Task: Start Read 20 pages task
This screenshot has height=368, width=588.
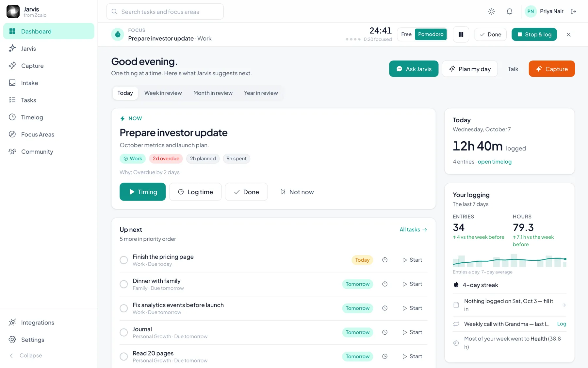Action: (x=412, y=357)
